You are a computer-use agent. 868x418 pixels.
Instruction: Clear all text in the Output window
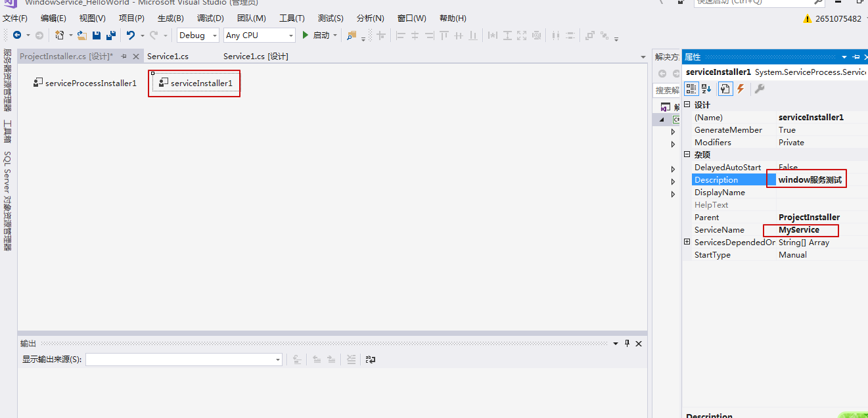352,359
